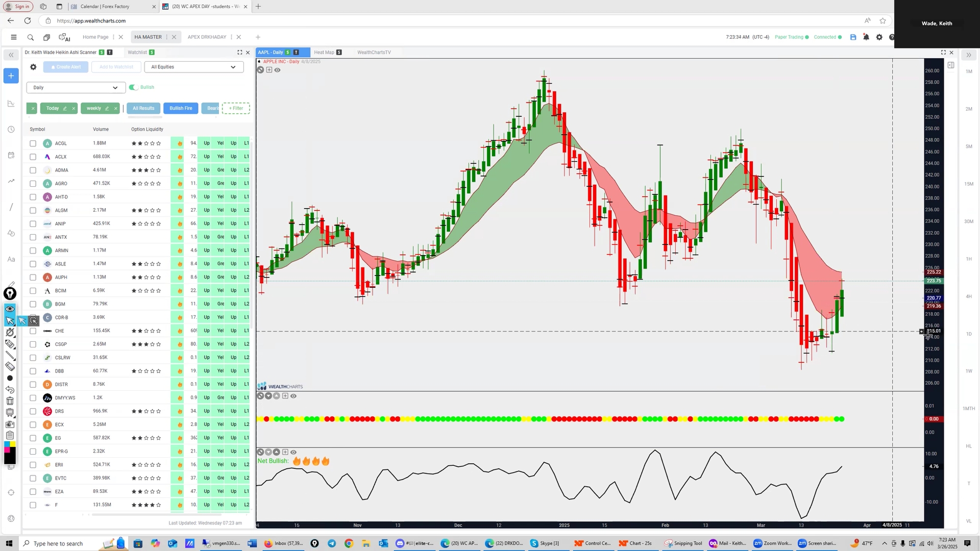This screenshot has width=980, height=551.
Task: Maximize the AAPL chart panel
Action: coord(943,53)
